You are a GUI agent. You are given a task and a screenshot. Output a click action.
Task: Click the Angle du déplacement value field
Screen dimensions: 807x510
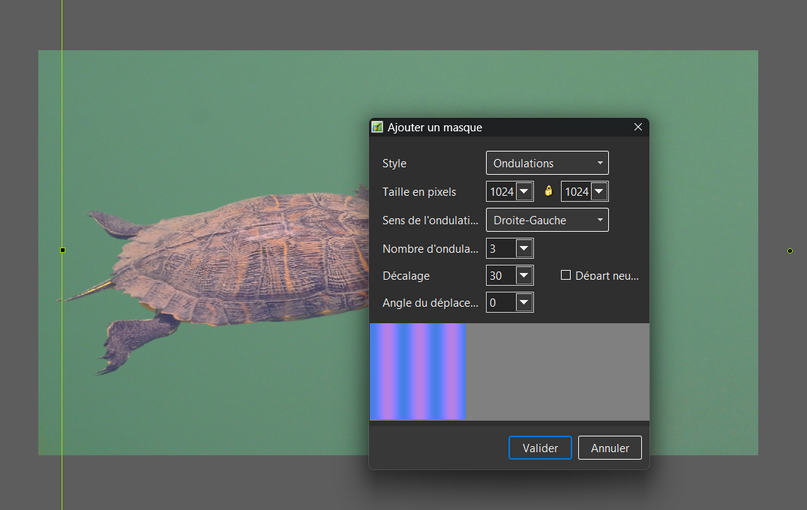point(500,302)
